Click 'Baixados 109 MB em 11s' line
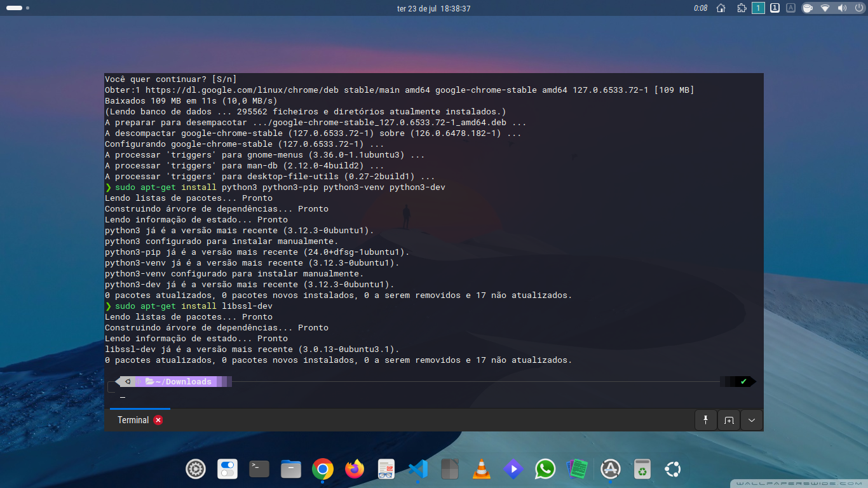The image size is (868, 488). [x=191, y=101]
